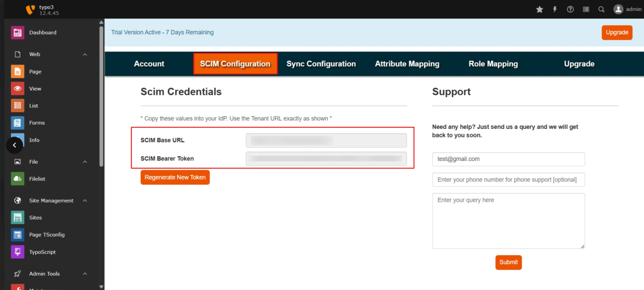Open the help question mark icon
This screenshot has height=290, width=644.
(570, 9)
